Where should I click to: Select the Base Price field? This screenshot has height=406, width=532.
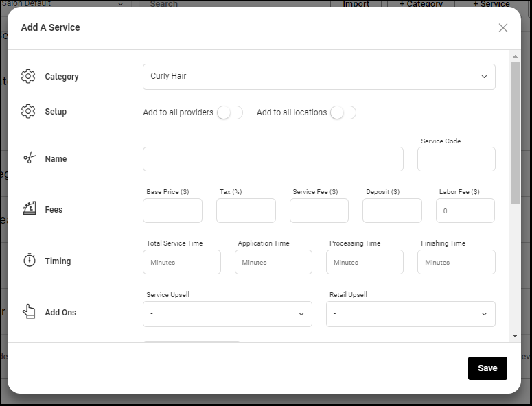pyautogui.click(x=173, y=211)
